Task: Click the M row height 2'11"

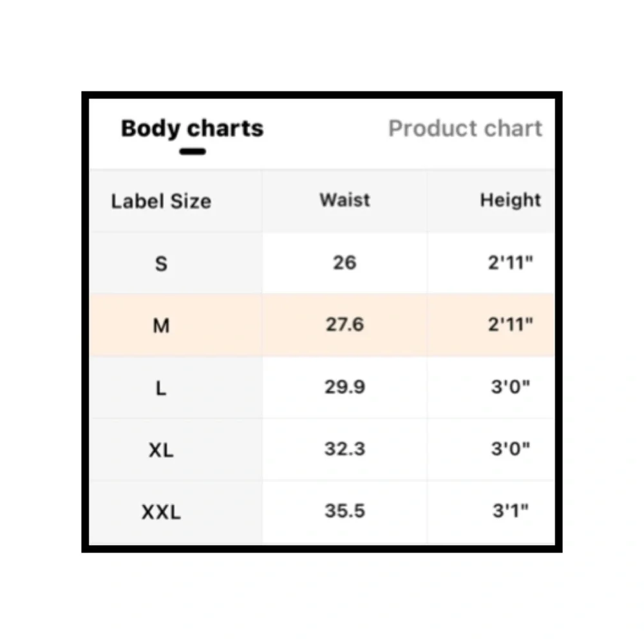Action: click(511, 325)
